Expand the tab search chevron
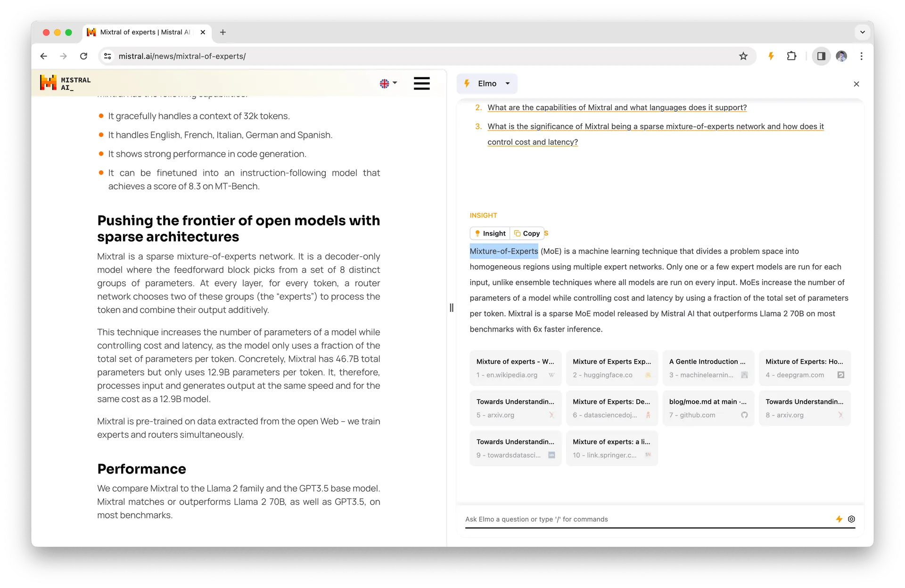This screenshot has width=905, height=588. (862, 32)
